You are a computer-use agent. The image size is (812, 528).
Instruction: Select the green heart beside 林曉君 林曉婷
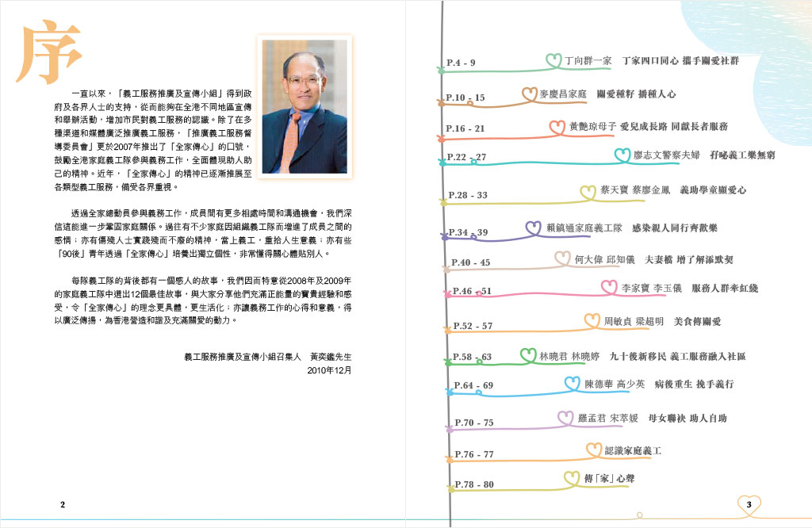[528, 356]
